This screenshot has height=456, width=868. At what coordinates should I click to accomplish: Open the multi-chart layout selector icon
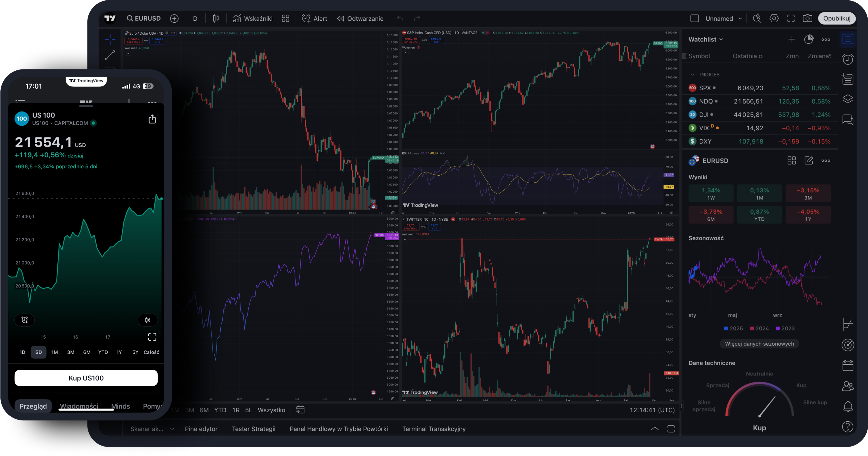click(285, 19)
